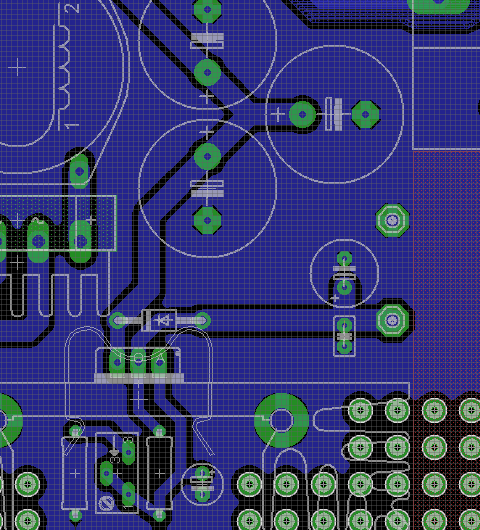Image resolution: width=480 pixels, height=530 pixels.
Task: Select the middle pad of three-pin transistor
Action: point(138,363)
